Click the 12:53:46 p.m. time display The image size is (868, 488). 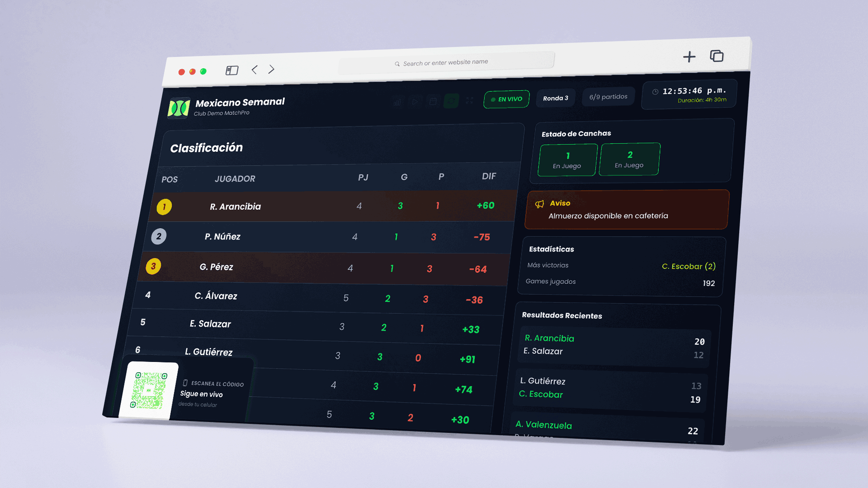[694, 91]
